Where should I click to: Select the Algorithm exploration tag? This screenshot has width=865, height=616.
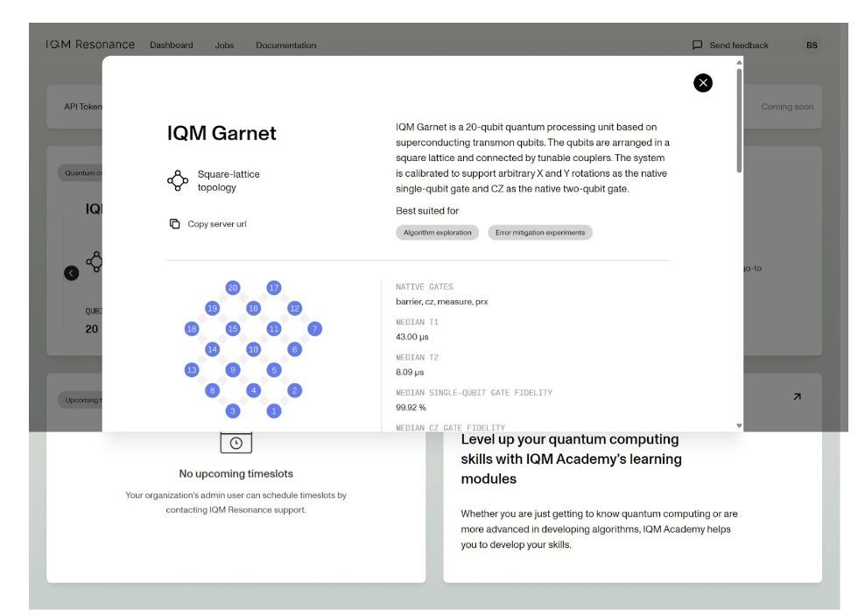[437, 233]
